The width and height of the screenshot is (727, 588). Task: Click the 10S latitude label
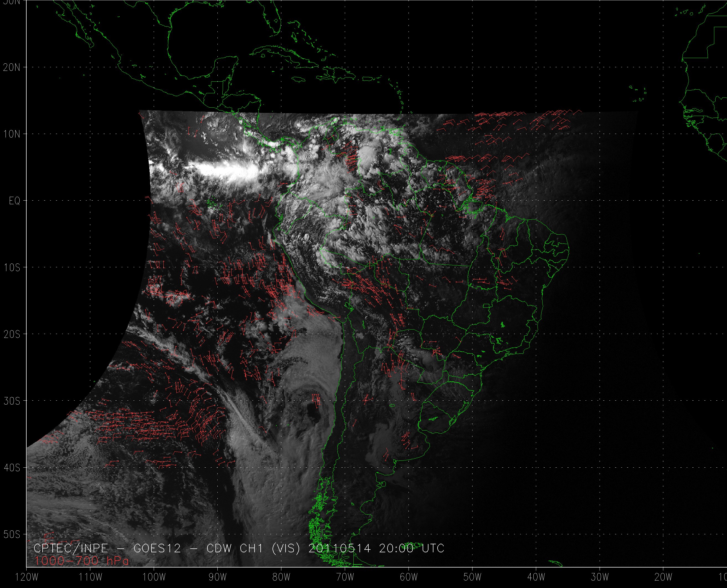[12, 268]
